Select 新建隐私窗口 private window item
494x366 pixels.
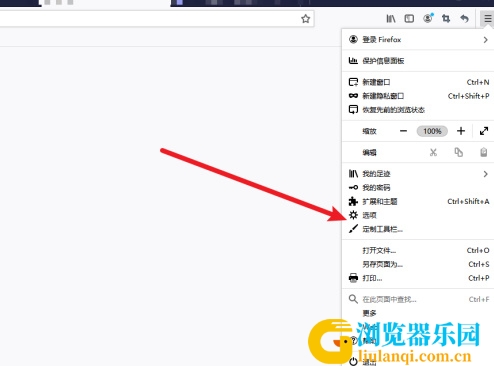(418, 96)
